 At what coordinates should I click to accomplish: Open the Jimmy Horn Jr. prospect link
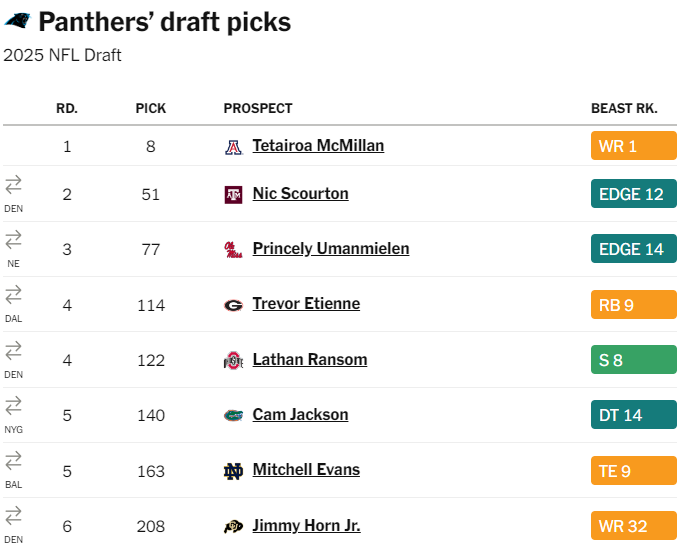(x=306, y=526)
